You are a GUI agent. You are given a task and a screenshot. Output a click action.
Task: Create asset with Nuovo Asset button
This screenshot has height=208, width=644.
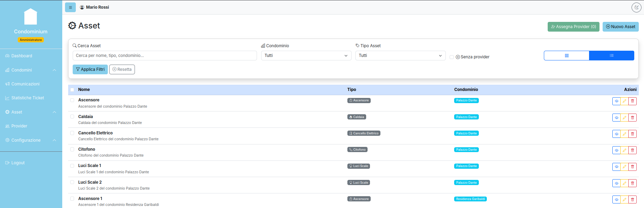coord(621,27)
